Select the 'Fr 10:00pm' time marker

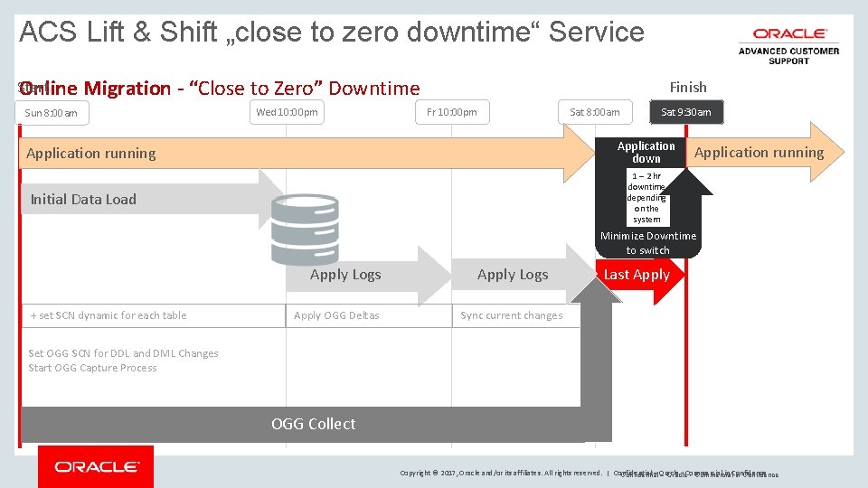pyautogui.click(x=452, y=112)
